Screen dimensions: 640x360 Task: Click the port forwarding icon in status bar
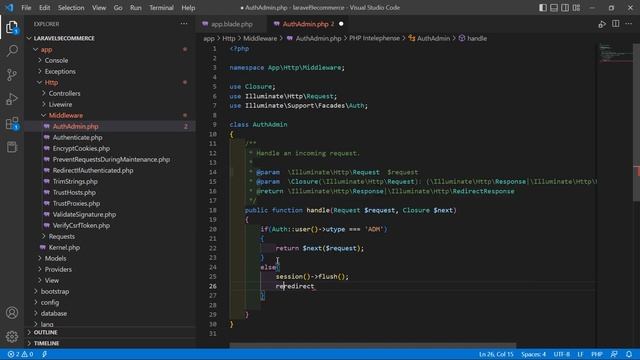click(x=44, y=354)
